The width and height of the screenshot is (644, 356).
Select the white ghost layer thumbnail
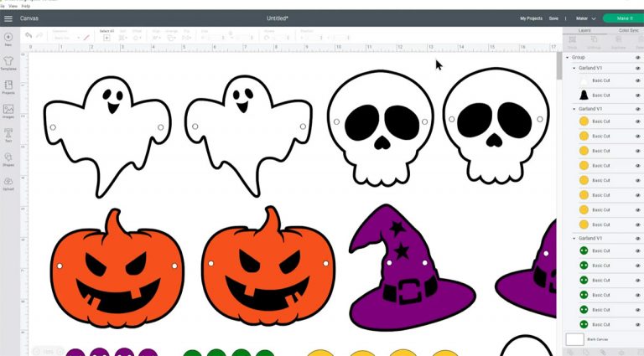584,80
